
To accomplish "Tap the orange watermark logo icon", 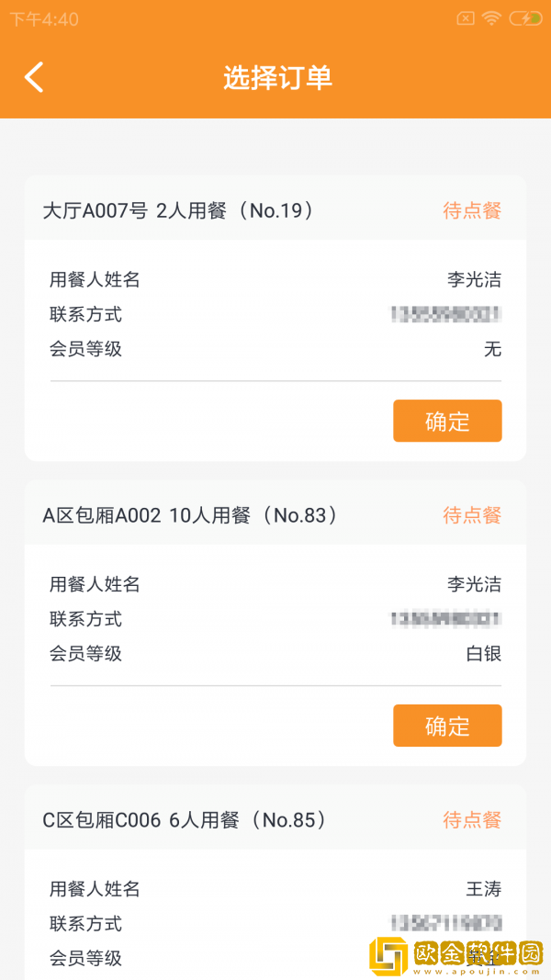I will [x=387, y=956].
